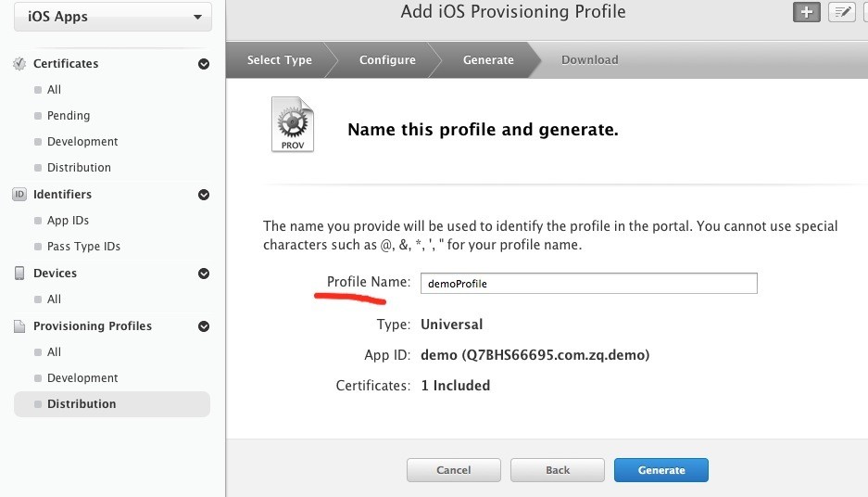Click the Certificates seal icon

[19, 64]
